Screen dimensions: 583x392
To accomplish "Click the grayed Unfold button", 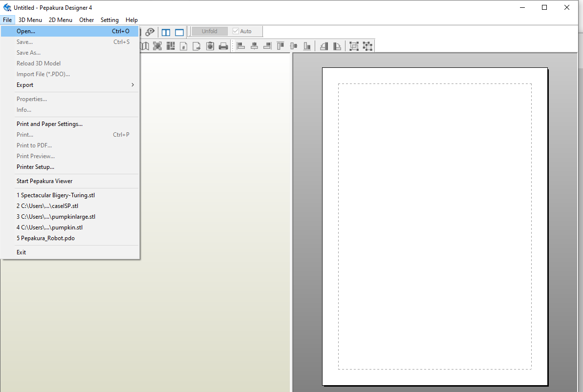I will pos(209,31).
